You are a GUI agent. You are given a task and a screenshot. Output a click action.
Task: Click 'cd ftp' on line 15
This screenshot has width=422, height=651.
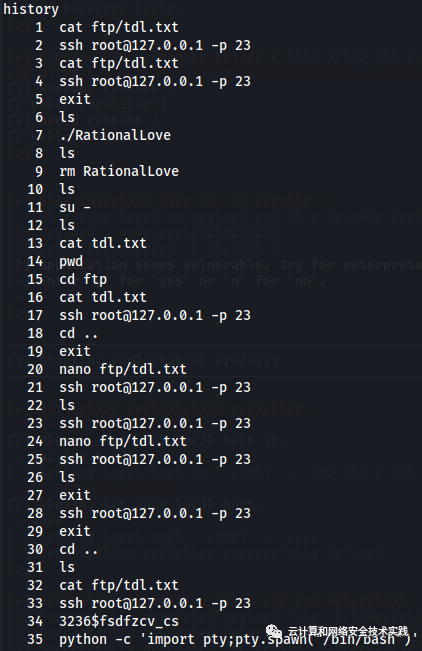[x=83, y=279]
